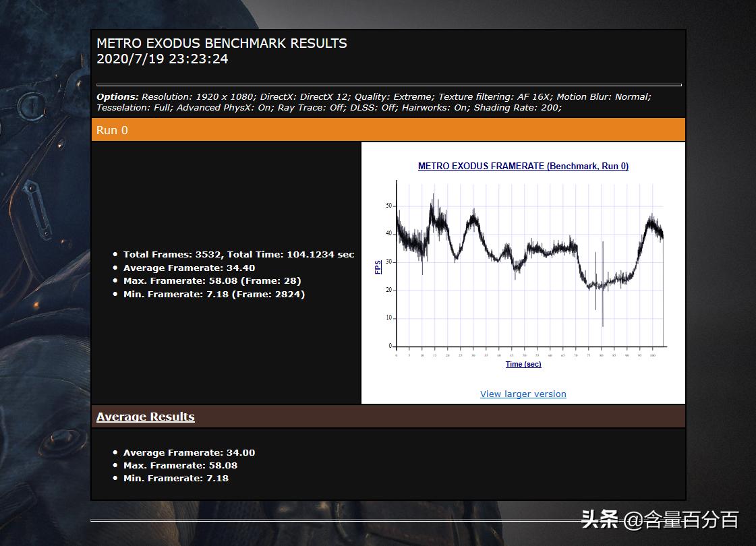Expand the orange Run 0 section

(112, 129)
